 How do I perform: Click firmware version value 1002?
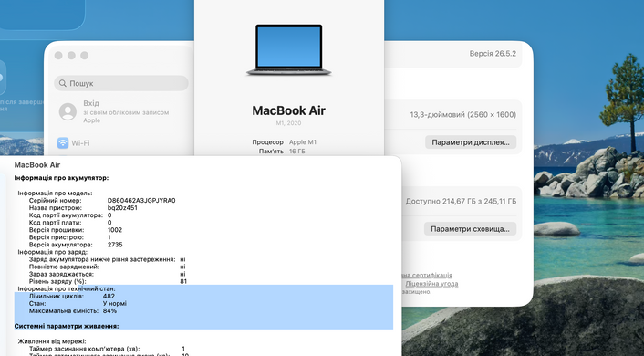click(x=115, y=230)
